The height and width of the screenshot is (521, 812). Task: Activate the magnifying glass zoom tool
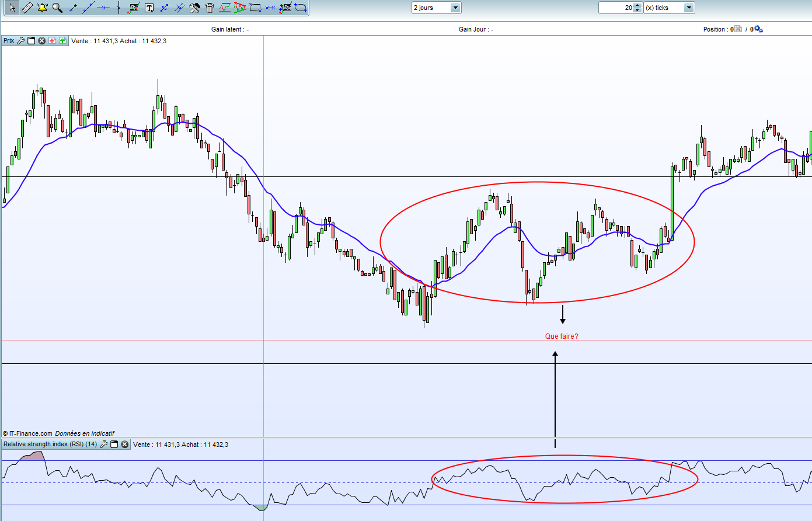[x=57, y=8]
